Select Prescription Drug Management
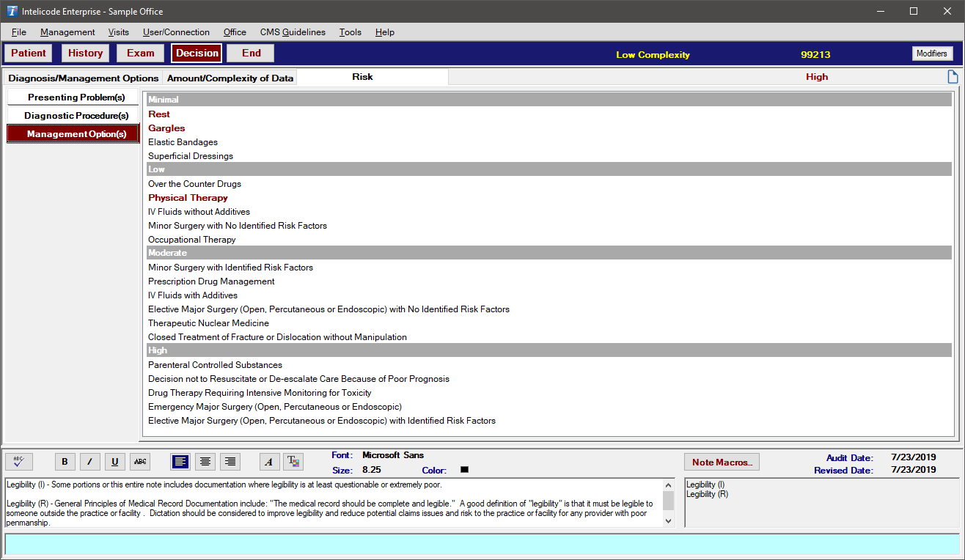Screen dimensions: 965x560 click(211, 281)
